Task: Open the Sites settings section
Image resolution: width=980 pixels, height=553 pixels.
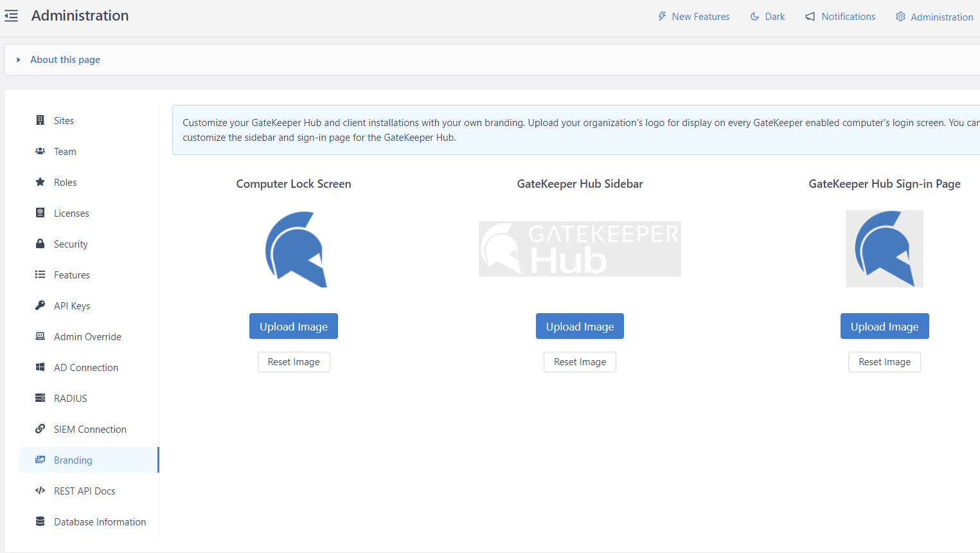Action: click(64, 121)
